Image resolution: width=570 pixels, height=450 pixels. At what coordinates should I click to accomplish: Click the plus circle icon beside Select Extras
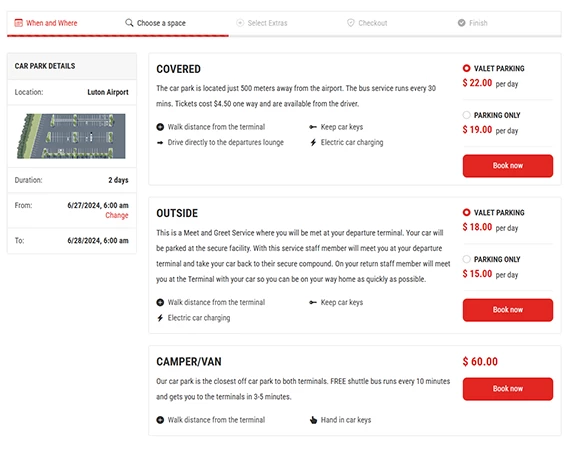coord(240,23)
